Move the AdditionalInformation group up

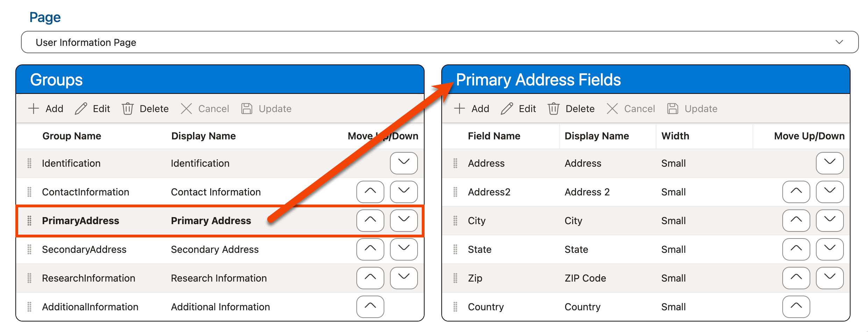370,307
